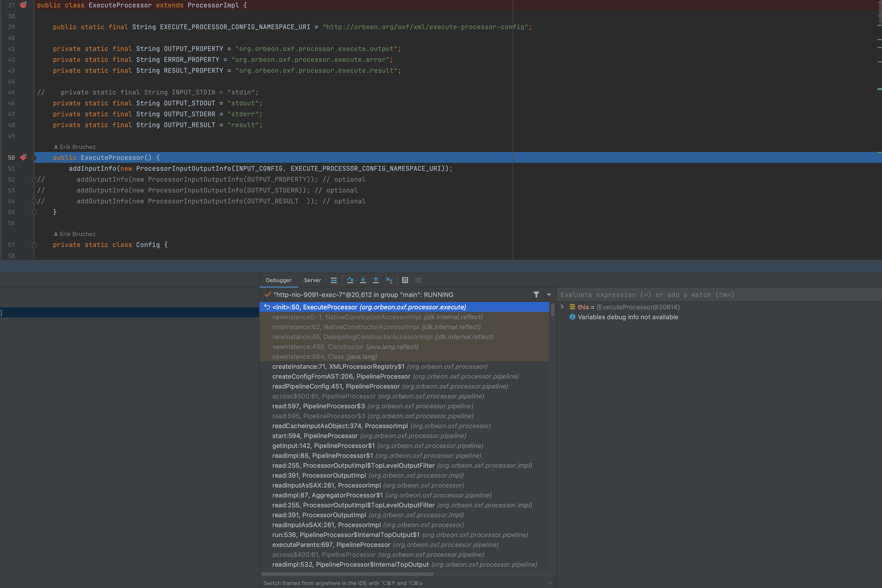Screen dimensions: 882x588
Task: Select the Debugger tab
Action: coord(278,280)
